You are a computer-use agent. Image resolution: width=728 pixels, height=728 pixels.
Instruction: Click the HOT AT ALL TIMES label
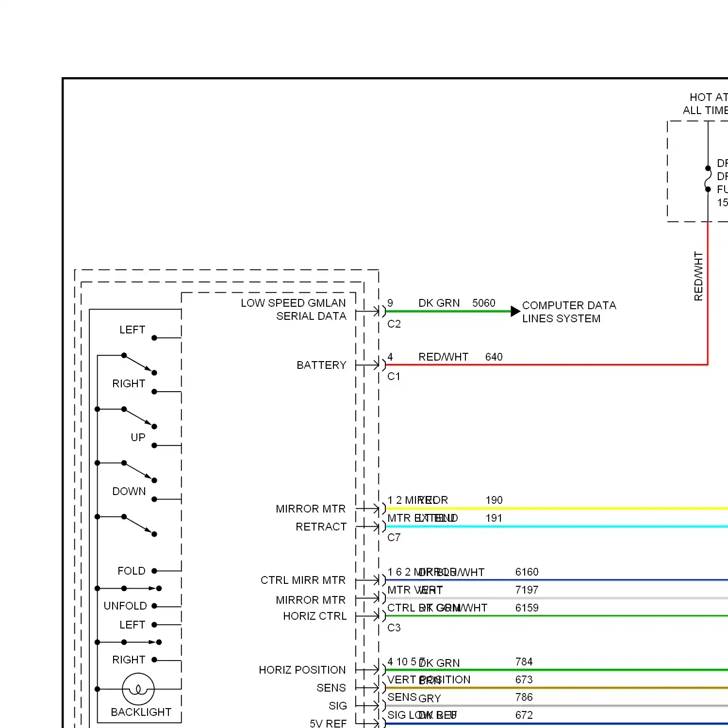coord(705,104)
